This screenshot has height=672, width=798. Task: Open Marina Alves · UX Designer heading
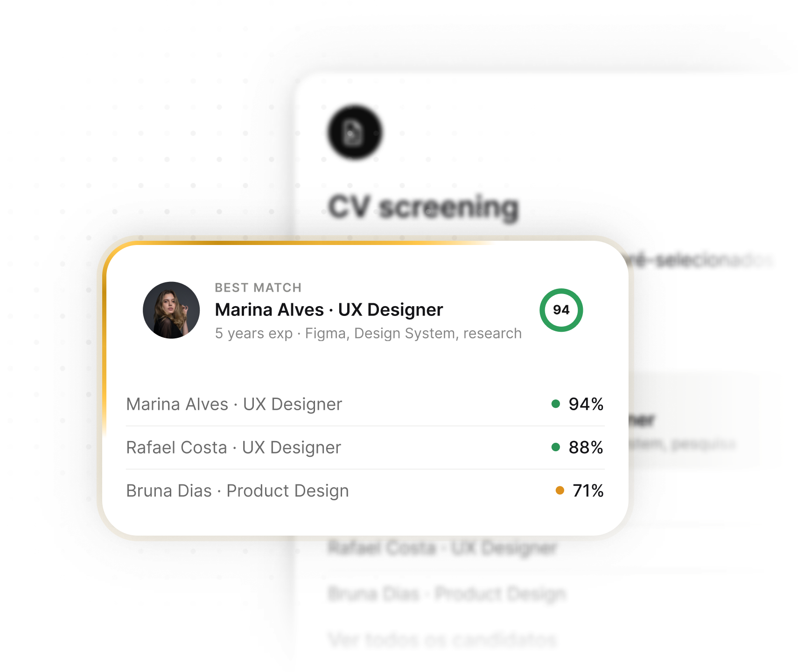click(x=329, y=310)
